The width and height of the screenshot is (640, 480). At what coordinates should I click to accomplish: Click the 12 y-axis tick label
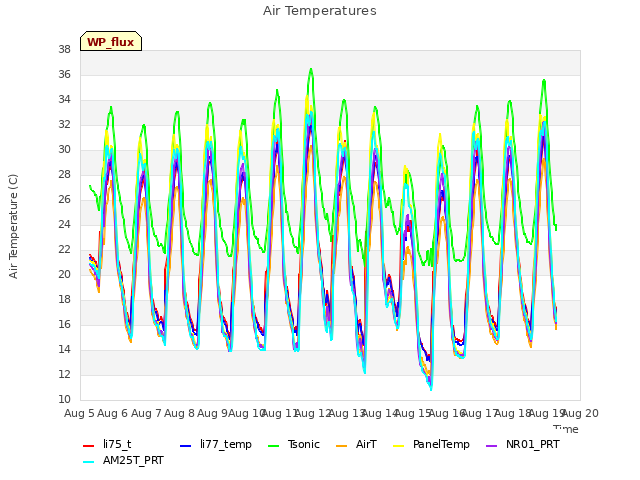(x=64, y=374)
